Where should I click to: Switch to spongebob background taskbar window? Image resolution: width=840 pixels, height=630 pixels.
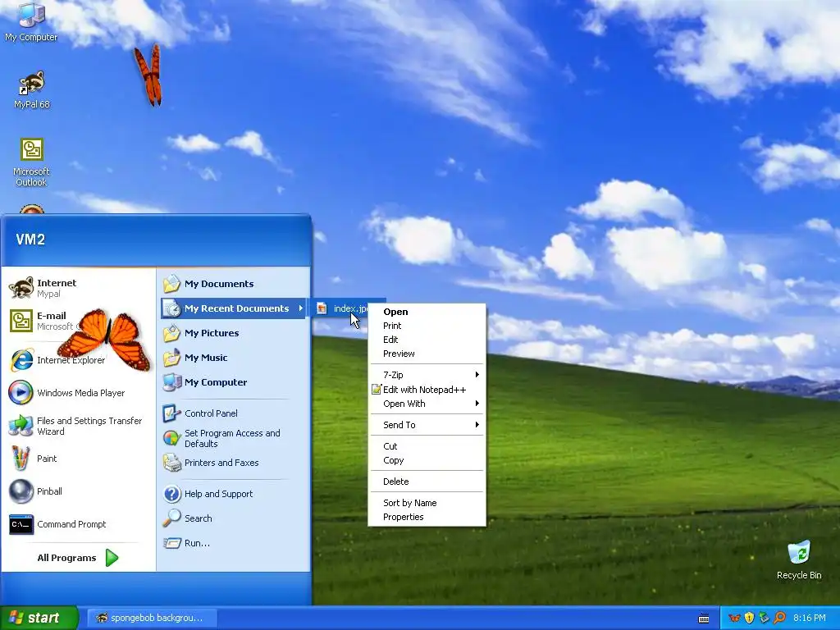pos(152,619)
